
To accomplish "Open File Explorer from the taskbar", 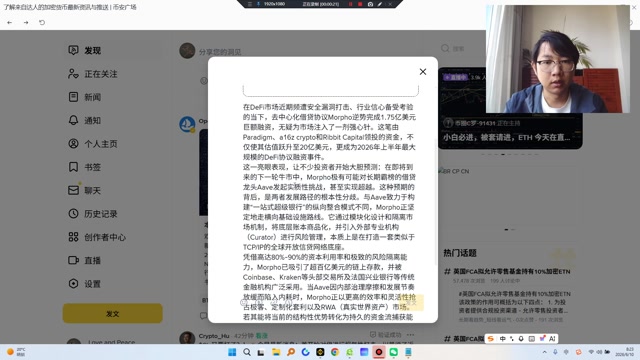I will tap(276, 352).
